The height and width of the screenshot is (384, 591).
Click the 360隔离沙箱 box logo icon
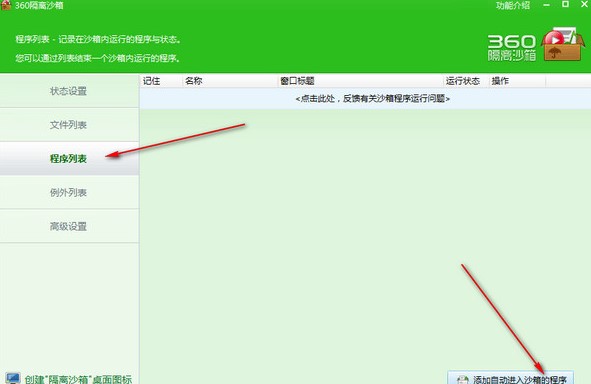(563, 44)
